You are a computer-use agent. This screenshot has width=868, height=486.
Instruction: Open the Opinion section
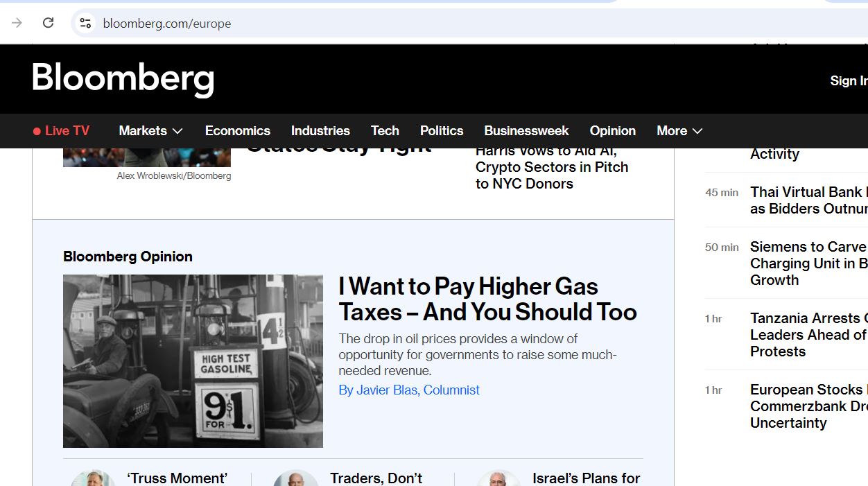click(612, 130)
